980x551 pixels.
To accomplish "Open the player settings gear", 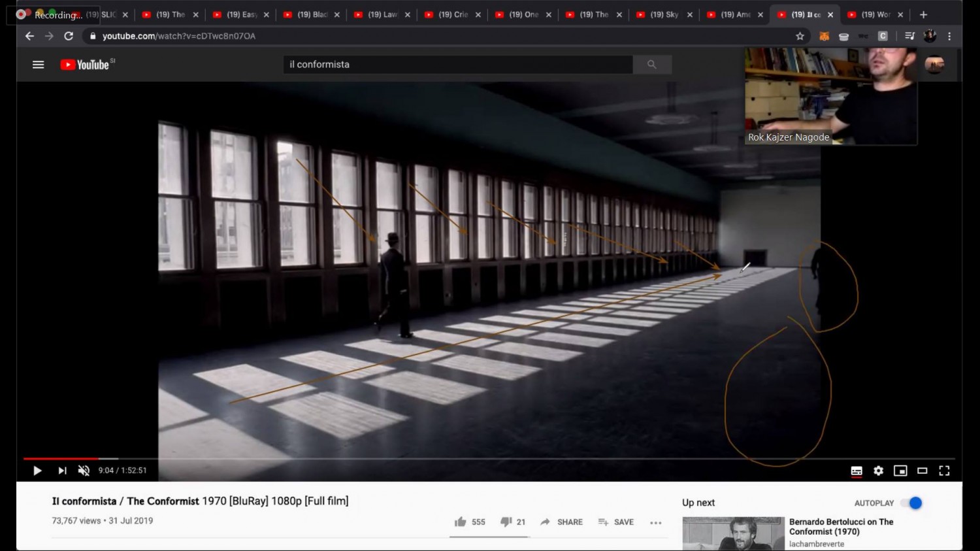I will [x=878, y=471].
